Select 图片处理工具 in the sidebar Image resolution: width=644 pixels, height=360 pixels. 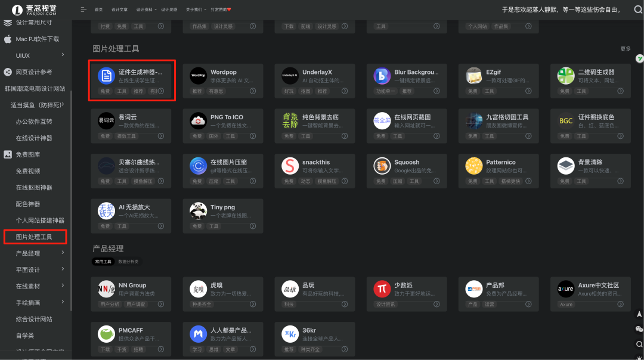click(x=35, y=237)
